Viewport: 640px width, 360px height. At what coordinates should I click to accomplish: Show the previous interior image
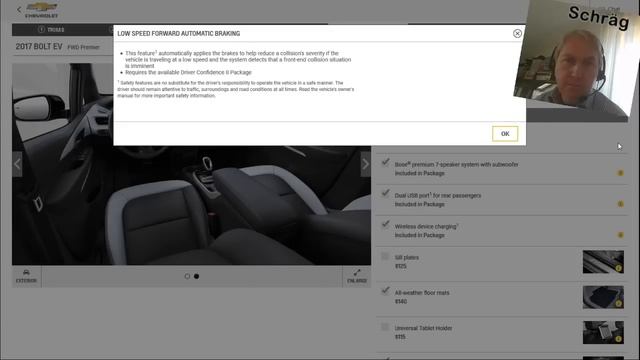click(17, 164)
